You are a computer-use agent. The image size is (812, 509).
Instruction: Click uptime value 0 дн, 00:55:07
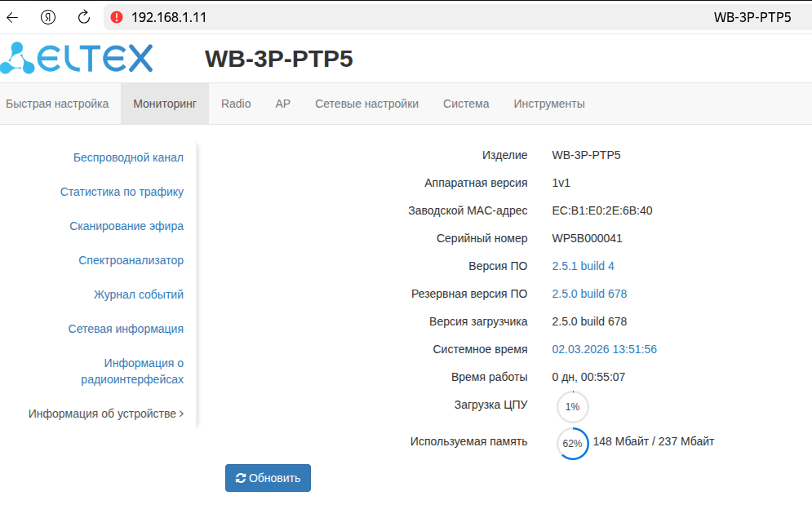click(x=588, y=377)
